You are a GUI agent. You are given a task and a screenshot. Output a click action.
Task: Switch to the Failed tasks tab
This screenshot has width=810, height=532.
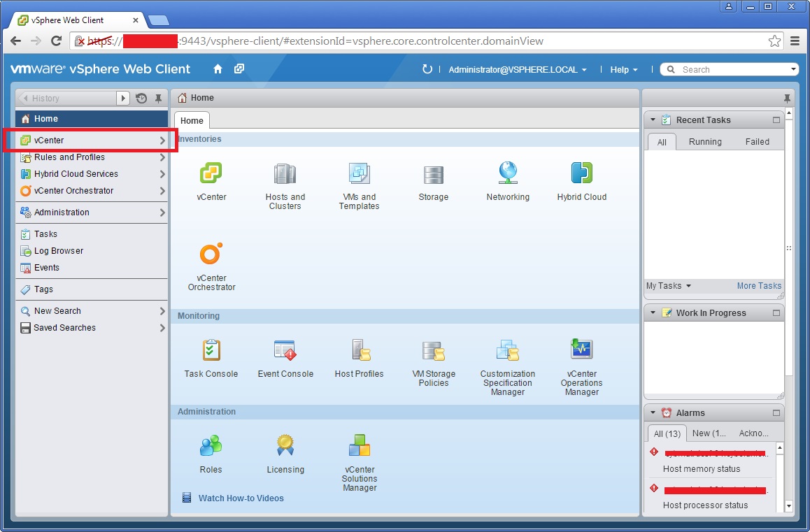758,141
